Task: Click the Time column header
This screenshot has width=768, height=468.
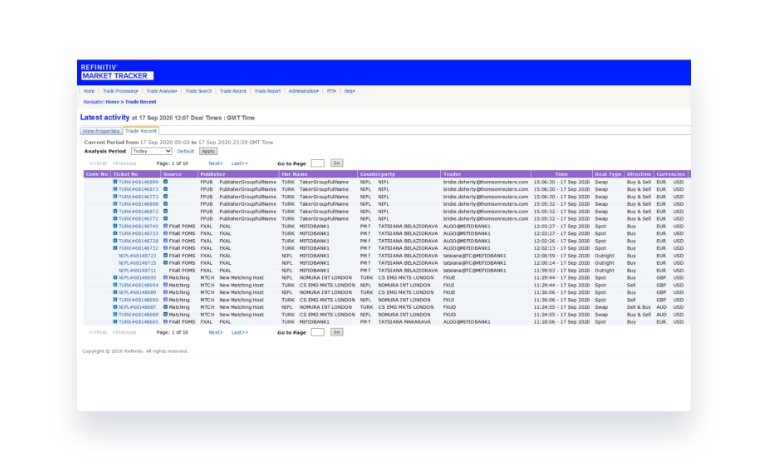Action: pos(560,174)
